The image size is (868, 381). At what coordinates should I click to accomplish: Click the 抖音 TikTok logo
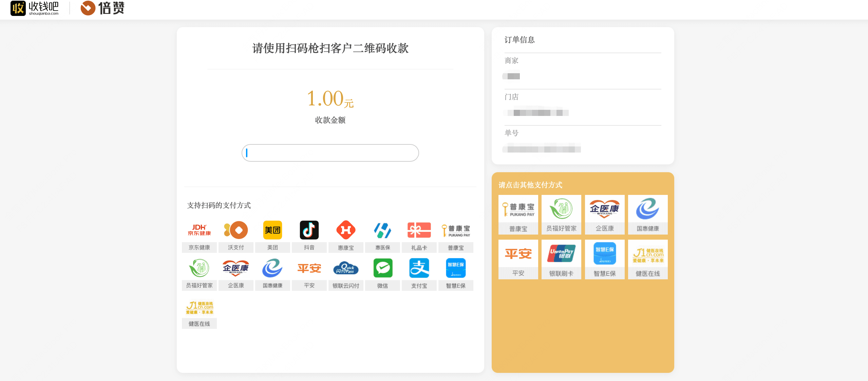(x=309, y=230)
